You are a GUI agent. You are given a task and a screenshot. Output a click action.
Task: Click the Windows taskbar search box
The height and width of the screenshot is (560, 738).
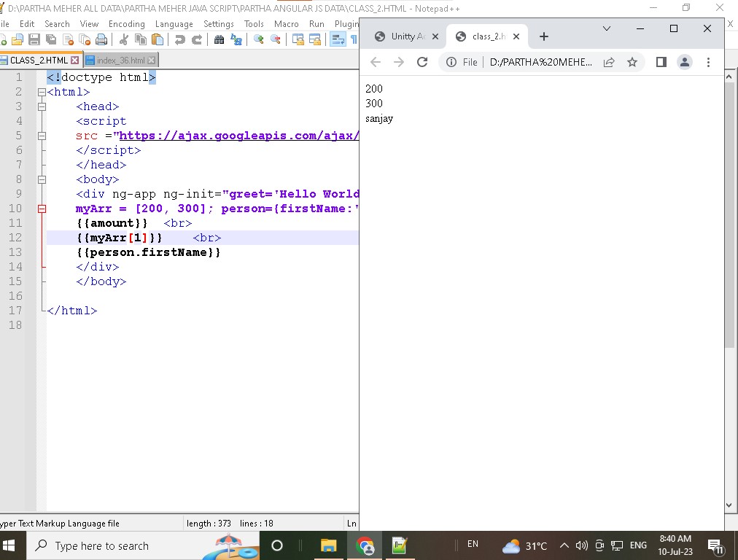pos(102,545)
